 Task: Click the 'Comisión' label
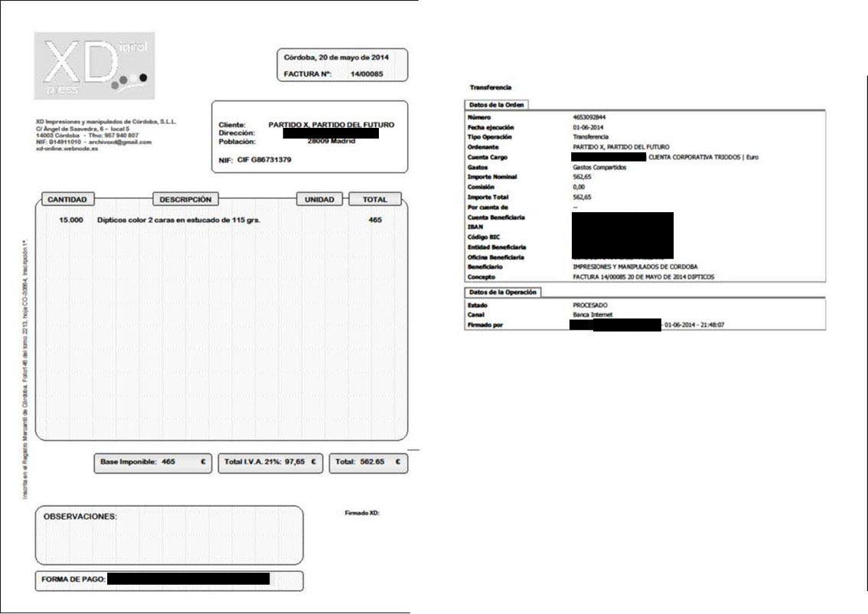[481, 187]
